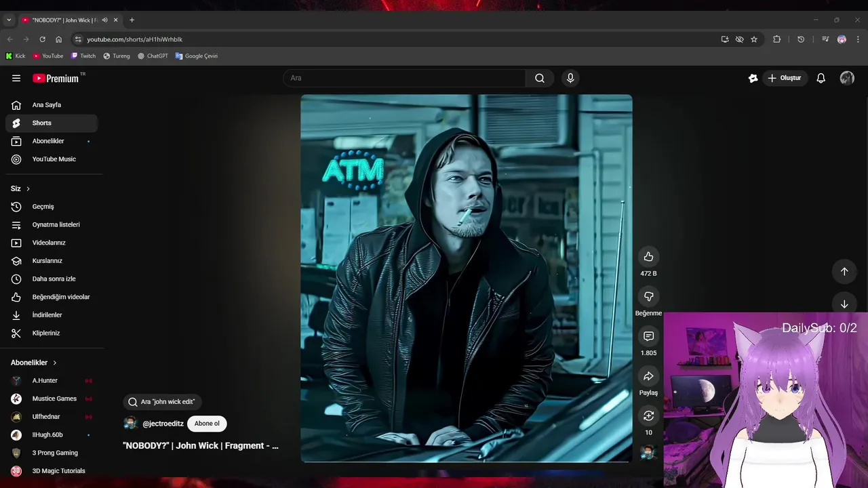Close the NOBODY John Wick tab
The width and height of the screenshot is (868, 488).
115,20
